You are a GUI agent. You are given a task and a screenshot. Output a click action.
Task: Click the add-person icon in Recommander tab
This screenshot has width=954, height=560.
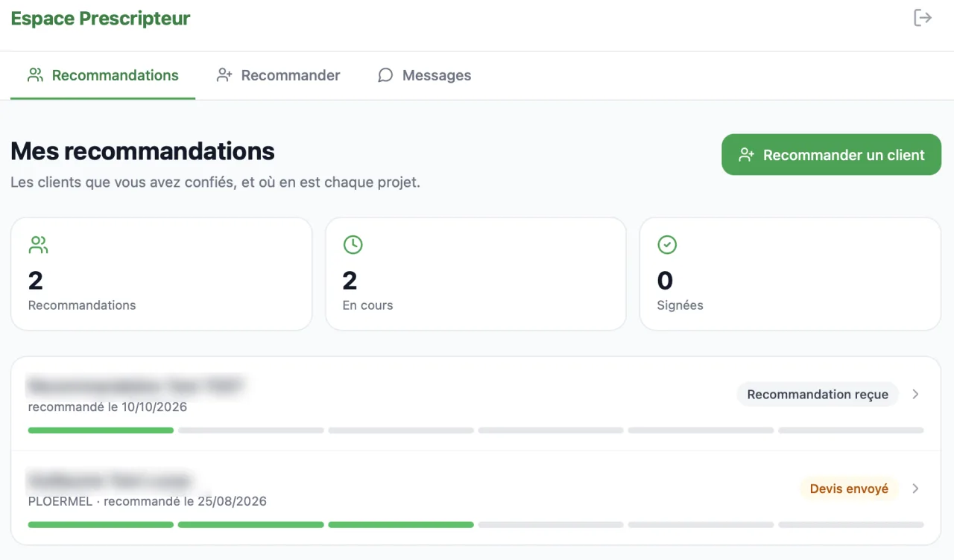224,75
